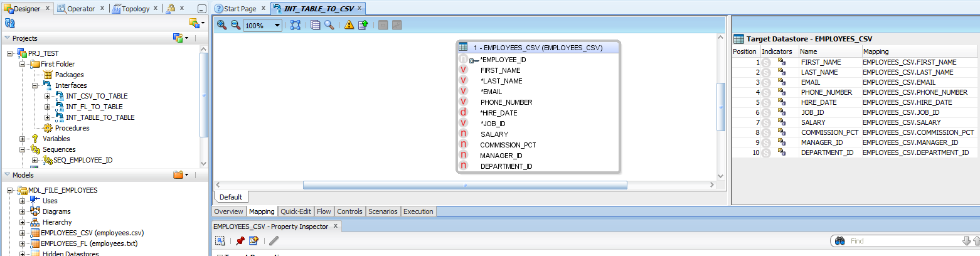Open the Quick-Edit tab

(x=296, y=211)
